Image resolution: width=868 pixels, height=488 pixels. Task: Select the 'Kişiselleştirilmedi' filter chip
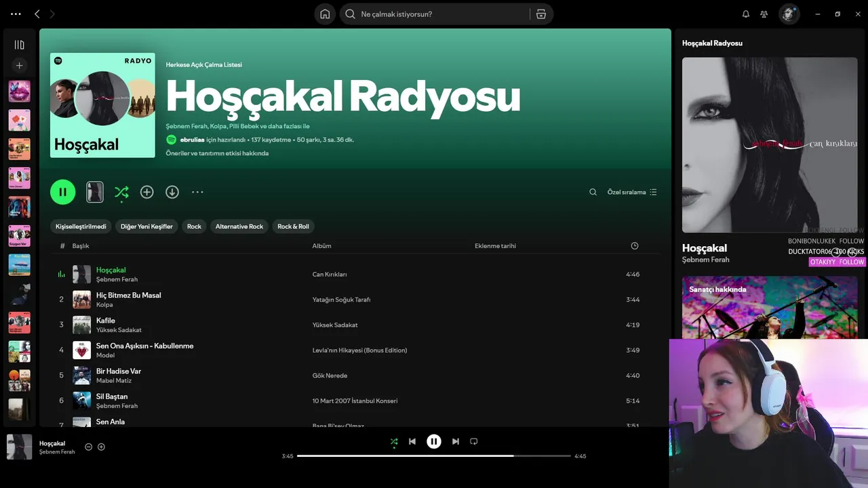[81, 226]
